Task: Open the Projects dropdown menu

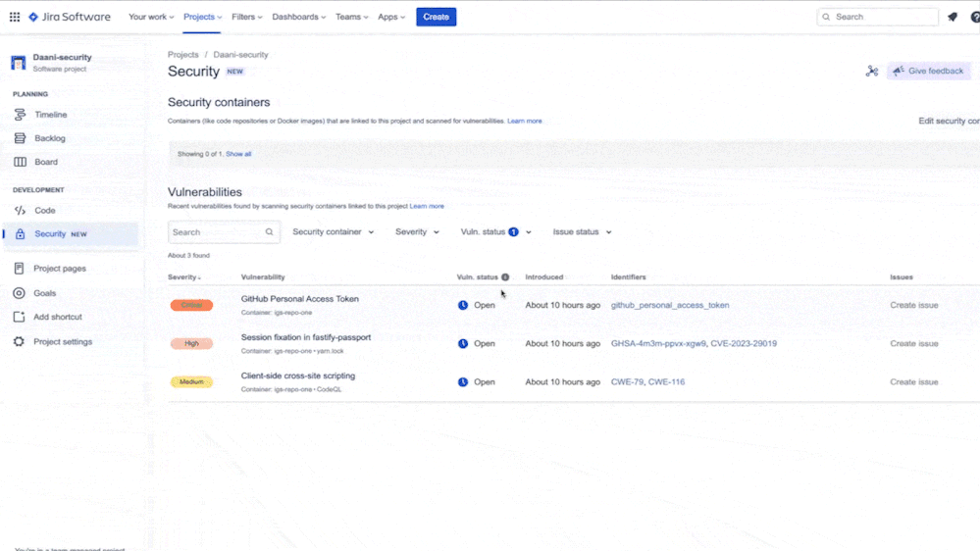Action: [x=202, y=17]
